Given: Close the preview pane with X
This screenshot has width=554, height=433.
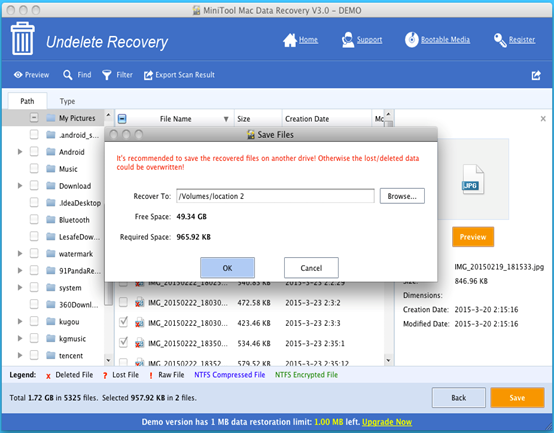Looking at the screenshot, I should [543, 119].
